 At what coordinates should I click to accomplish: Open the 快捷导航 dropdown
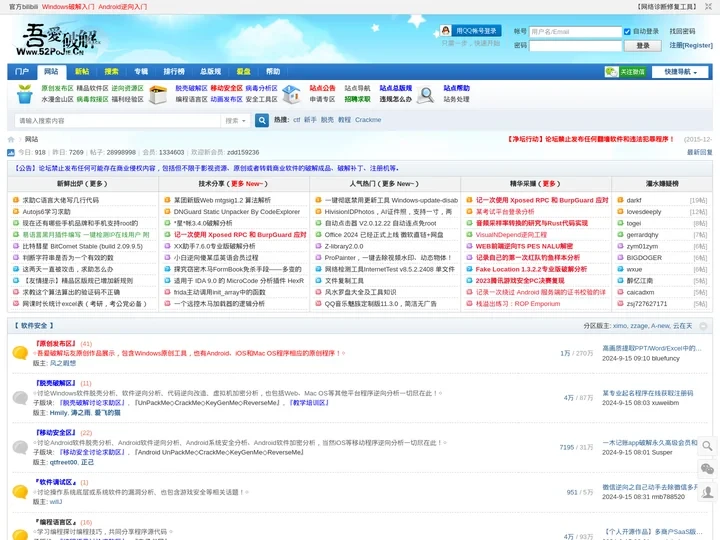(681, 72)
